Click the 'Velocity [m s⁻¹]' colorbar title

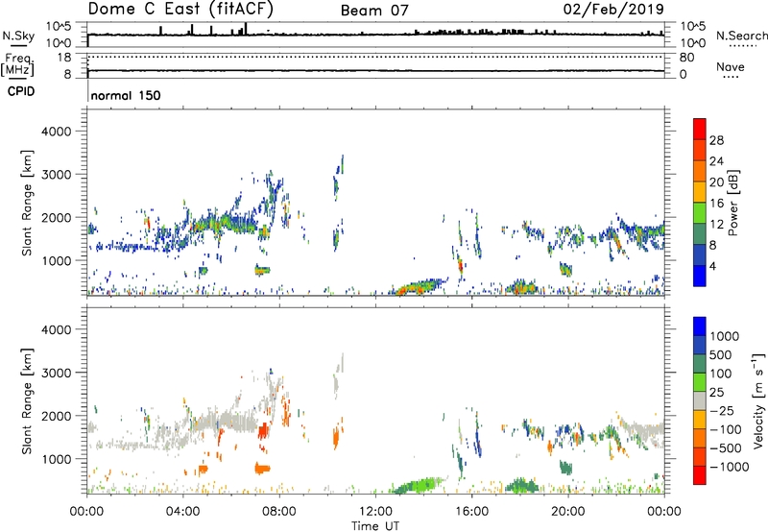pos(758,401)
